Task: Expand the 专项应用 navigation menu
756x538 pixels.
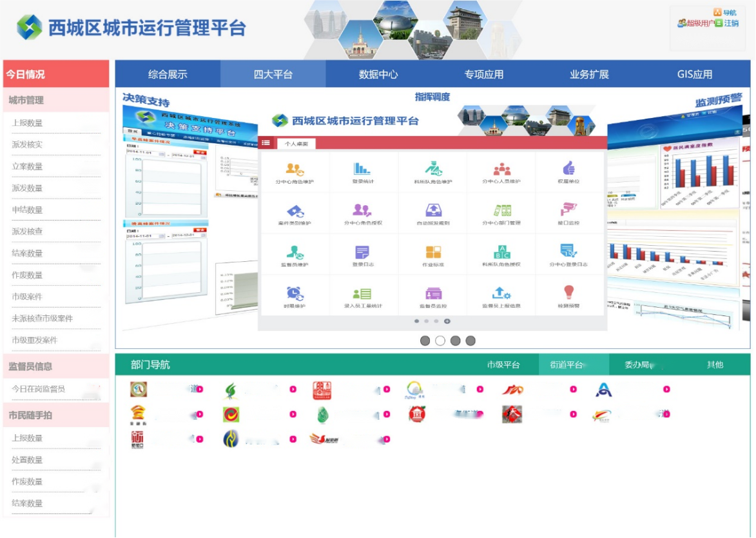Action: 484,74
